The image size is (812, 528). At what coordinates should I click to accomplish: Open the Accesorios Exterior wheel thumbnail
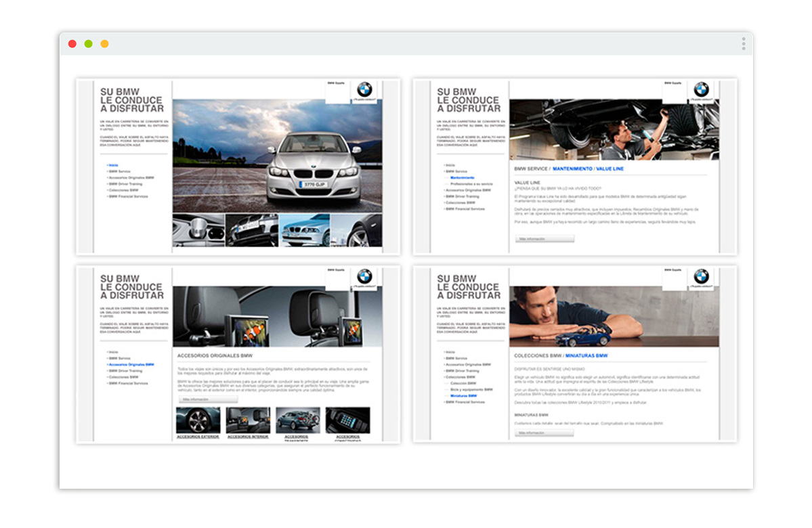(x=198, y=420)
